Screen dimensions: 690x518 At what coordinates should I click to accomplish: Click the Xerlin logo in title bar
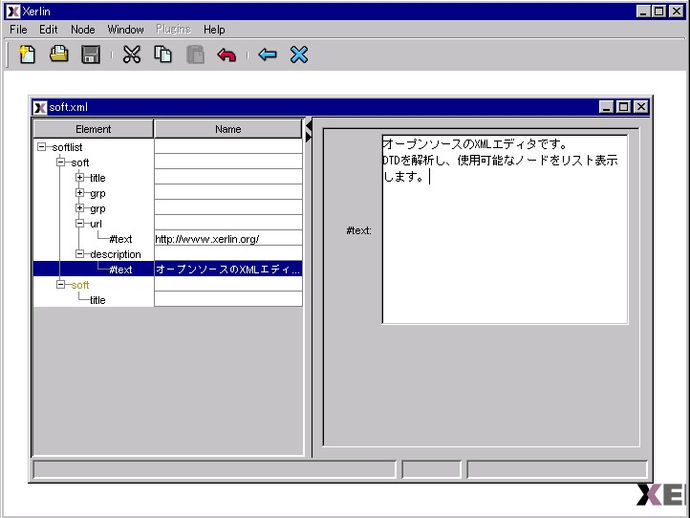(14, 11)
